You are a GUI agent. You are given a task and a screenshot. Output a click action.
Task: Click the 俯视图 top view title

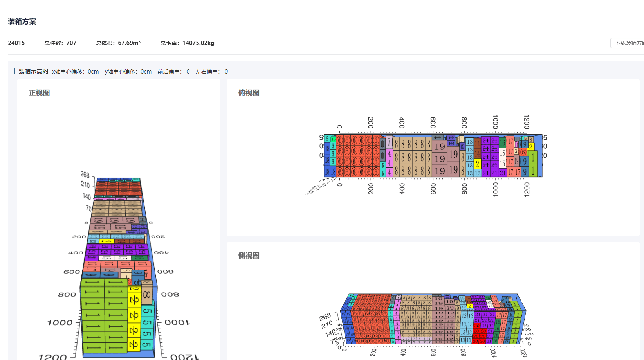[249, 93]
